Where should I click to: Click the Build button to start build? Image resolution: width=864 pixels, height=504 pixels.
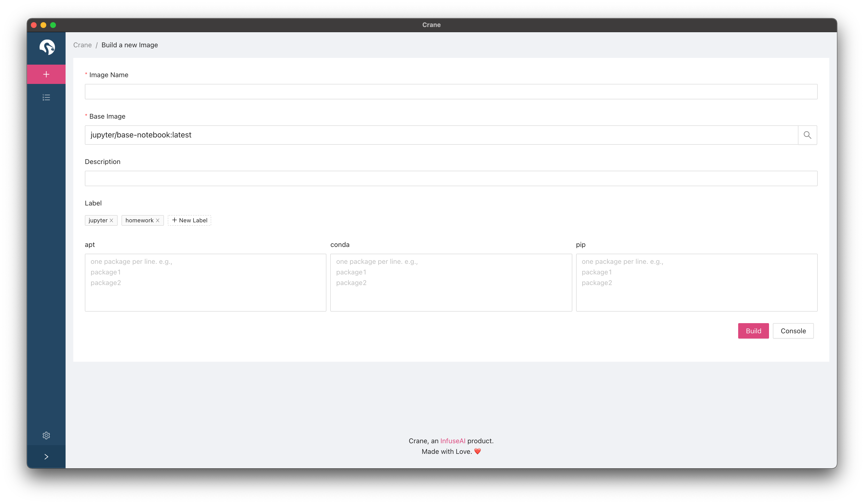click(x=753, y=331)
